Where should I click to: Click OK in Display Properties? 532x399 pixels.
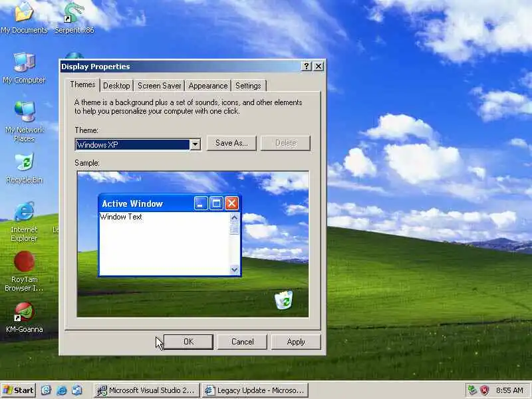click(x=188, y=342)
